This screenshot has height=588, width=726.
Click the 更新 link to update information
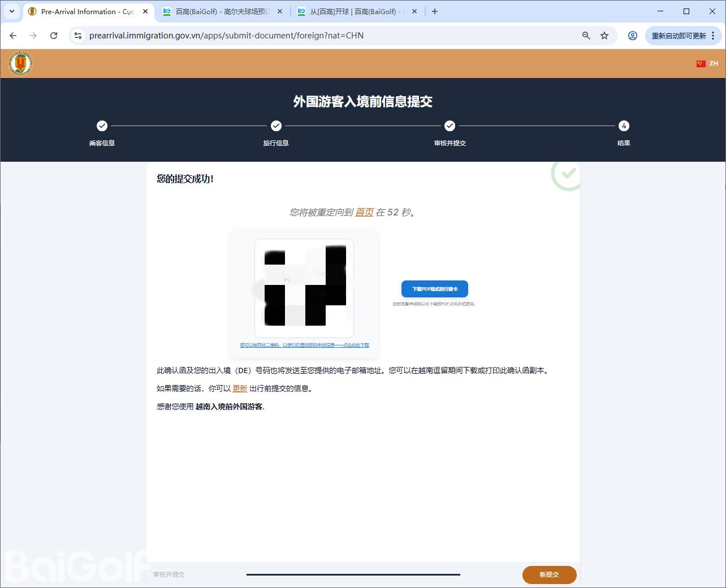[x=240, y=388]
